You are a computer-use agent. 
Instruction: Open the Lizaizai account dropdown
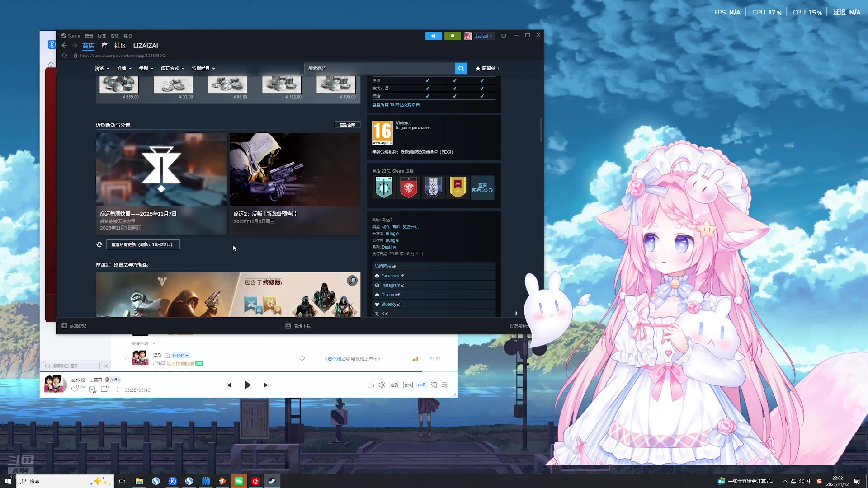point(483,36)
